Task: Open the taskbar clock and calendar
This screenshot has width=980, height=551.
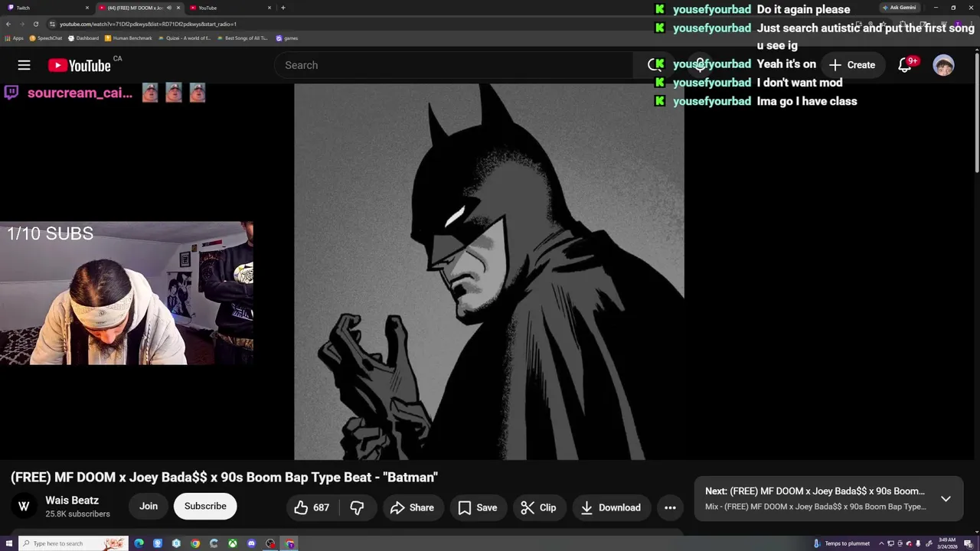Action: 946,543
